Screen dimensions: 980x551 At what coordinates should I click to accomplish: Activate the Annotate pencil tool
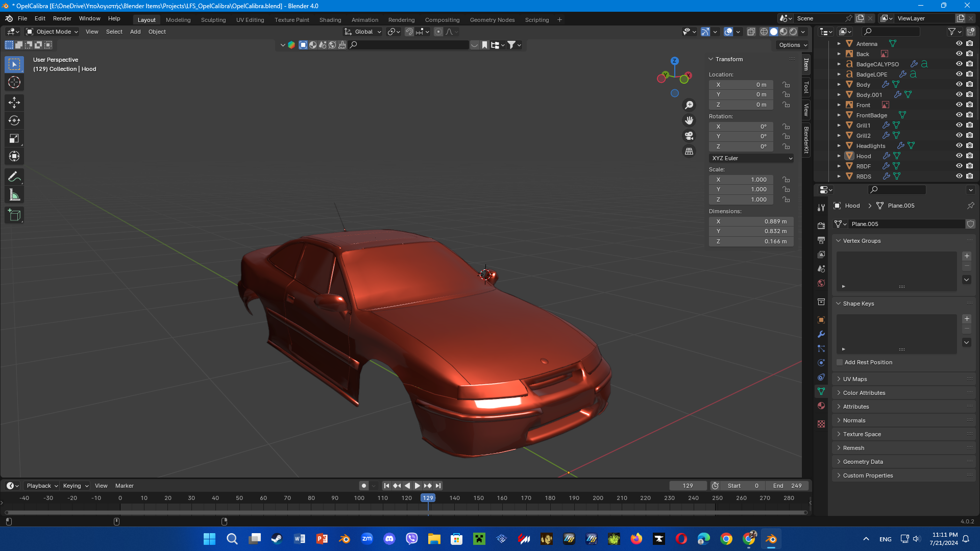point(14,177)
